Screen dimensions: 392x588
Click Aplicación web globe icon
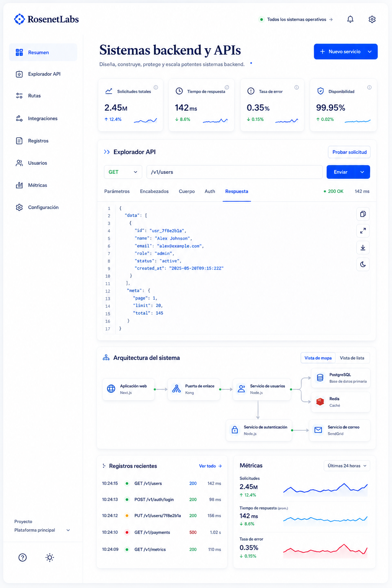coord(111,389)
